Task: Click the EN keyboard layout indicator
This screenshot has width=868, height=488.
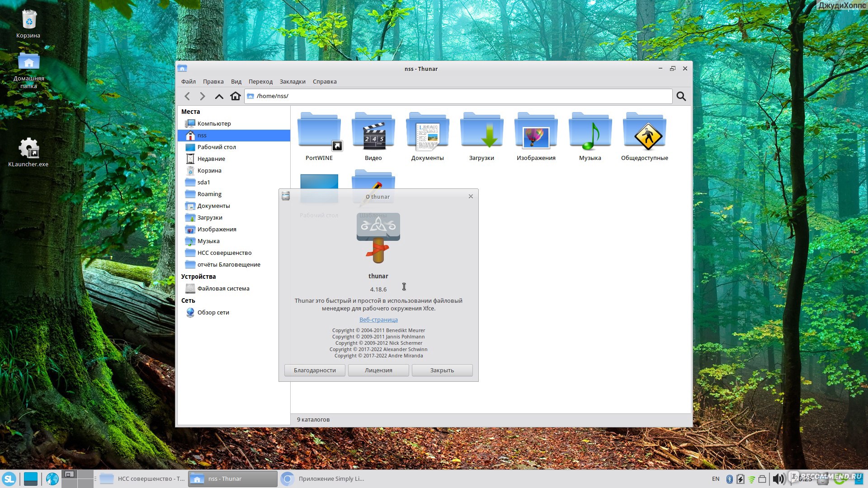Action: point(716,479)
